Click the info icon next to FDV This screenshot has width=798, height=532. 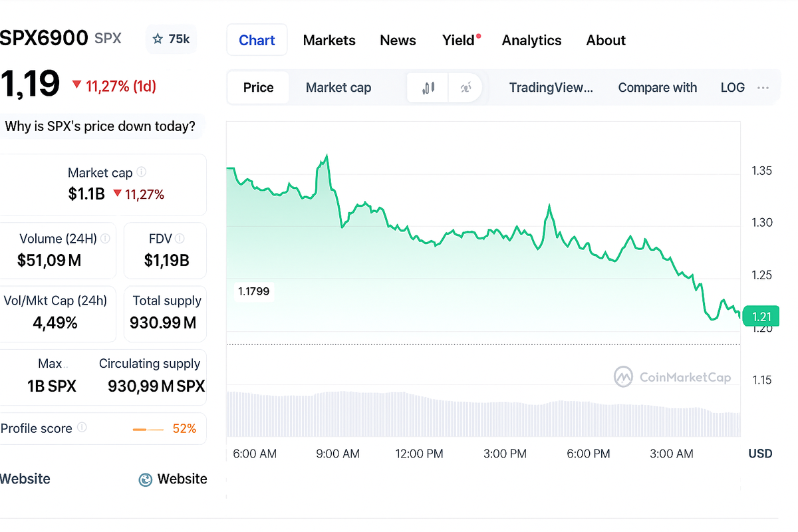tap(180, 238)
